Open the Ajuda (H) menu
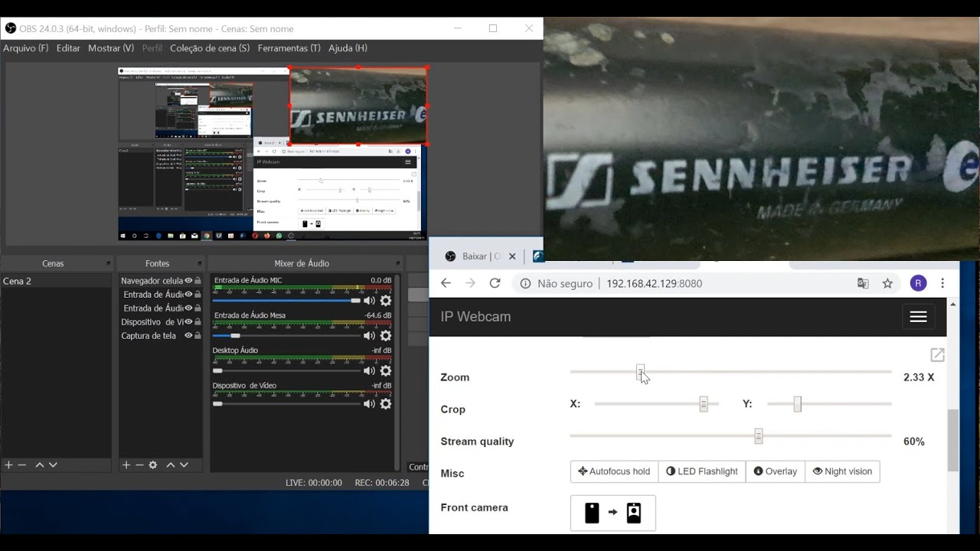980x551 pixels. (x=348, y=48)
